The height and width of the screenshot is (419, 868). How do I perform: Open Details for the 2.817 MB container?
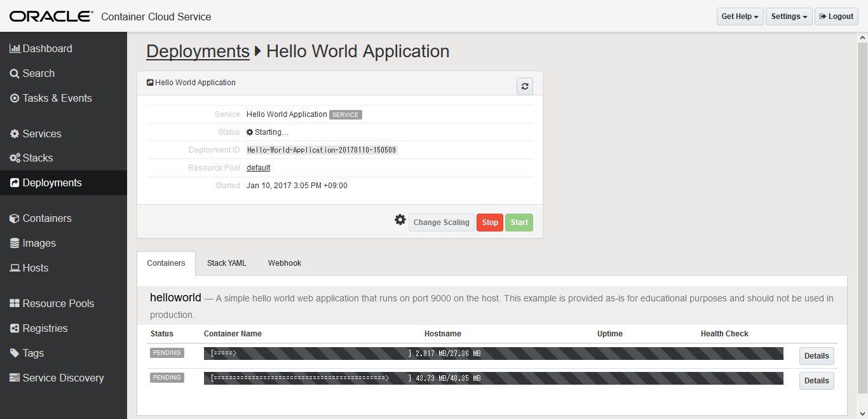[x=817, y=356]
